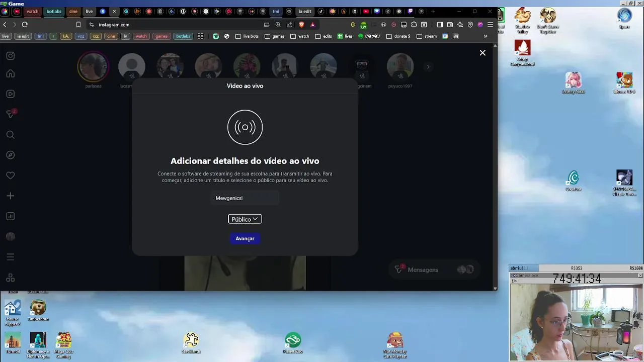Open Reels from Instagram sidebar
The image size is (644, 362).
[x=11, y=94]
